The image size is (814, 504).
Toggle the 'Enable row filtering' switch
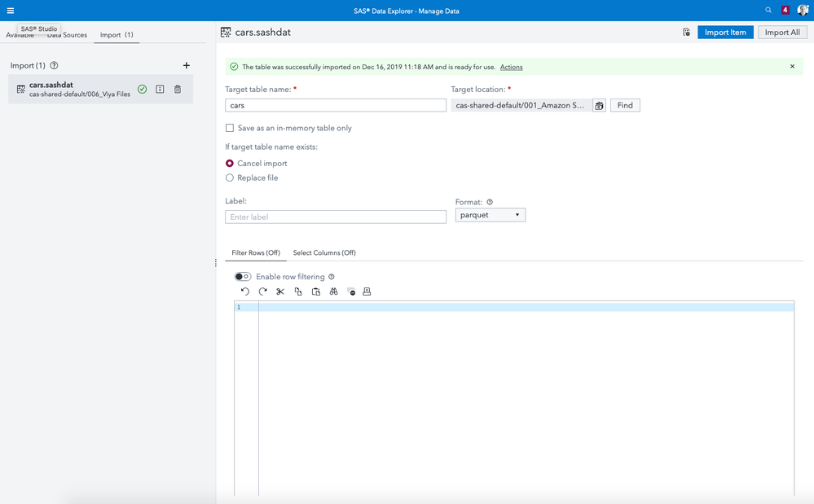[x=243, y=277]
